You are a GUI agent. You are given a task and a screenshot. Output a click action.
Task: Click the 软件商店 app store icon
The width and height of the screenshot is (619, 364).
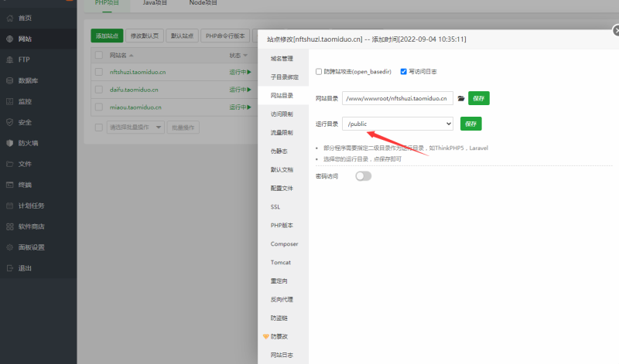click(x=10, y=226)
